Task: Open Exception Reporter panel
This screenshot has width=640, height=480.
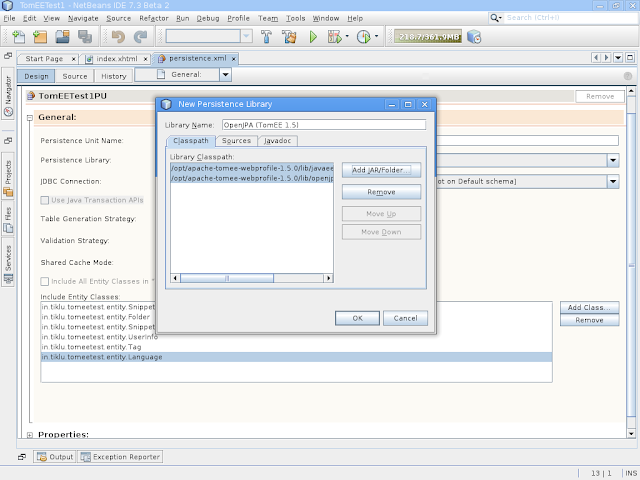Action: [120, 457]
